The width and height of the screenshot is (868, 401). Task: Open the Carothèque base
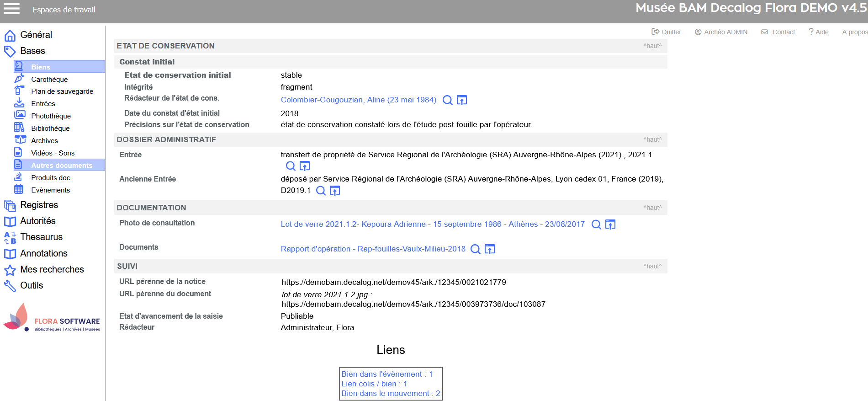pos(49,80)
